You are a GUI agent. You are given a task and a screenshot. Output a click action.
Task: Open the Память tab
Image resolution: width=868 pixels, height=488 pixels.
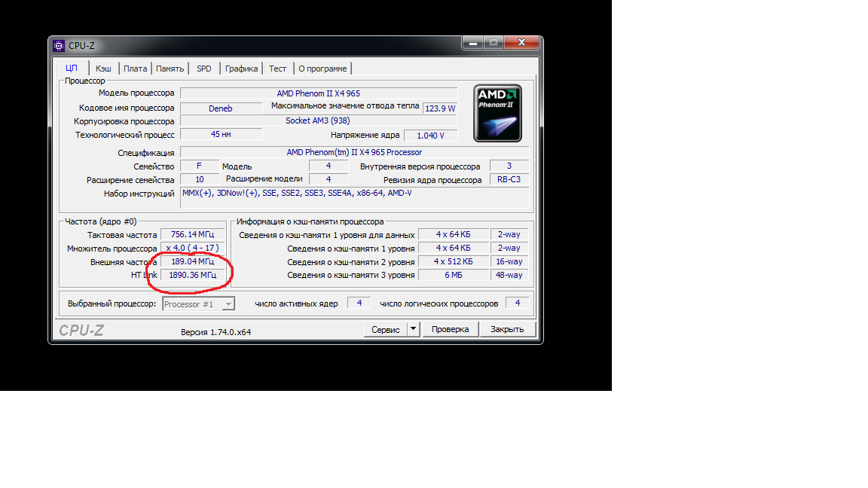(170, 69)
